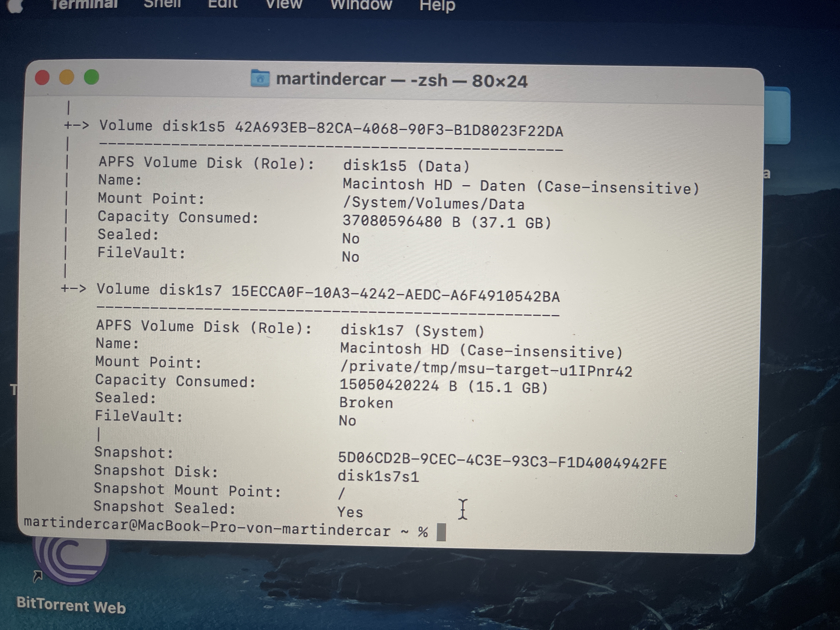Viewport: 840px width, 630px height.
Task: Click the prompt martindercar@MacBook-Pro-von-martindercar
Action: tap(207, 527)
